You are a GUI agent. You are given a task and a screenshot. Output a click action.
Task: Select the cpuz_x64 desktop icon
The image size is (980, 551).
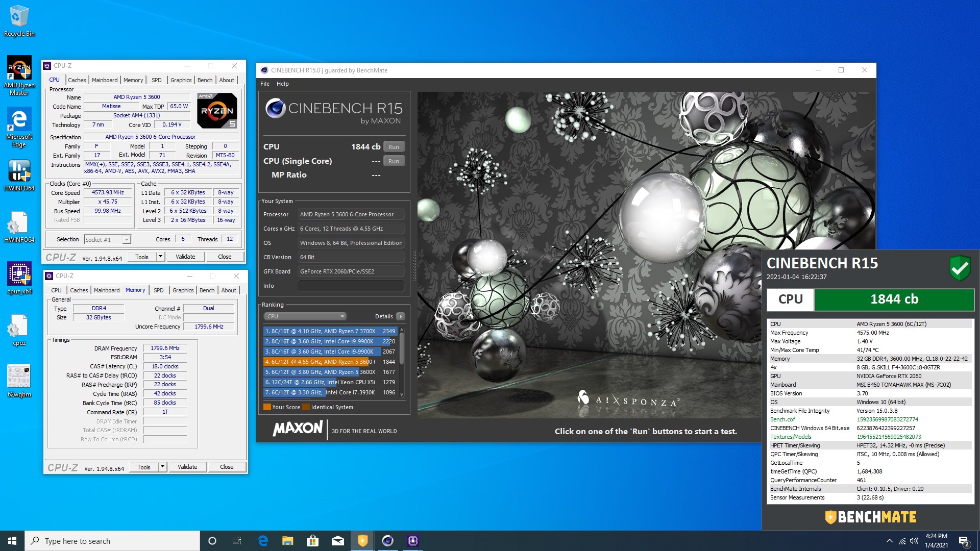19,278
